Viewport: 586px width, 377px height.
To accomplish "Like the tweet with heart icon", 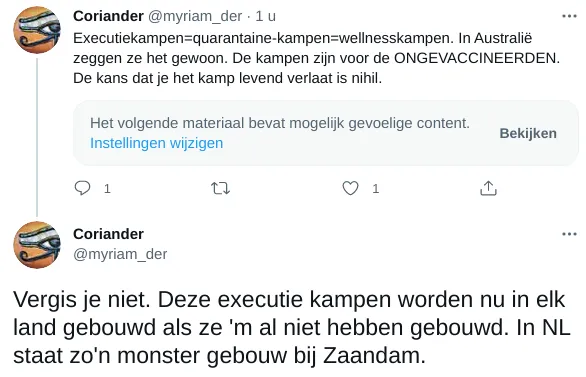I will pyautogui.click(x=351, y=188).
